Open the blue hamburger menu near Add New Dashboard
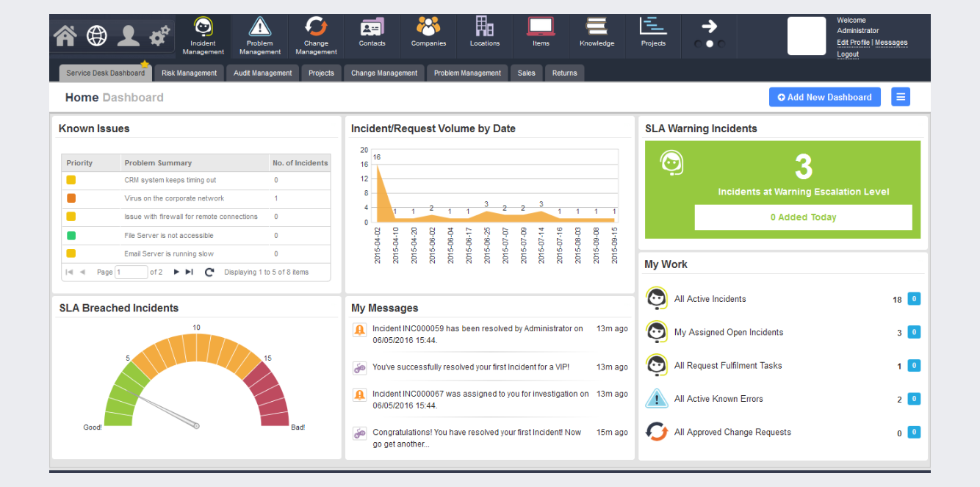Viewport: 980px width, 487px height. (x=901, y=96)
